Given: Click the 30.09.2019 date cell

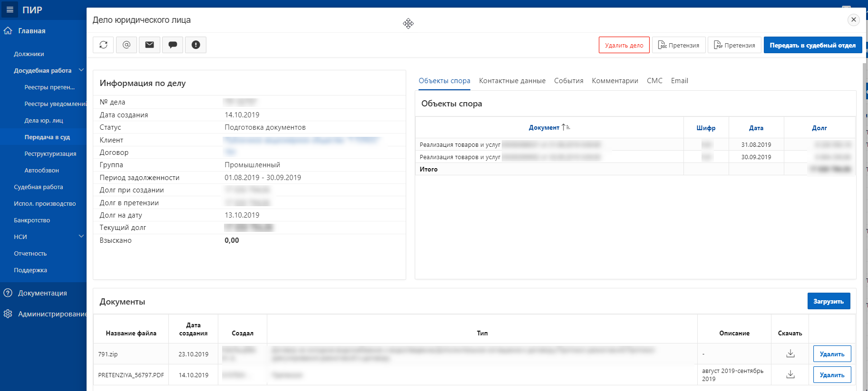Looking at the screenshot, I should tap(756, 157).
